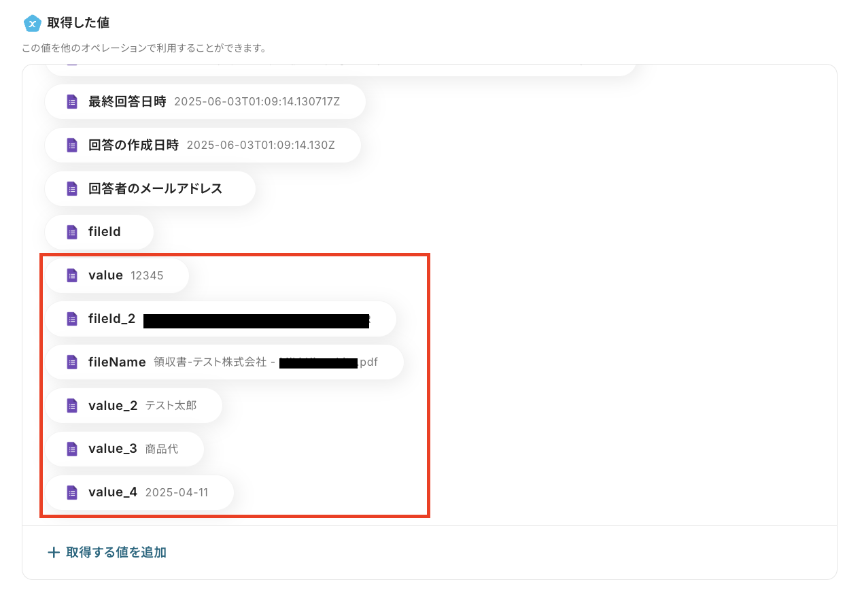Select the 回答者のメールアドレス chip

click(150, 189)
